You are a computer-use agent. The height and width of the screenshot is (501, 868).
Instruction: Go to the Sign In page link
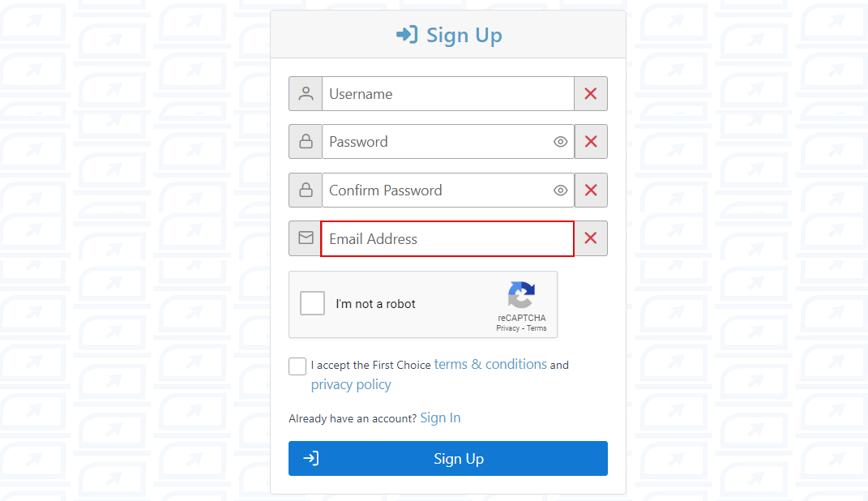pos(440,418)
